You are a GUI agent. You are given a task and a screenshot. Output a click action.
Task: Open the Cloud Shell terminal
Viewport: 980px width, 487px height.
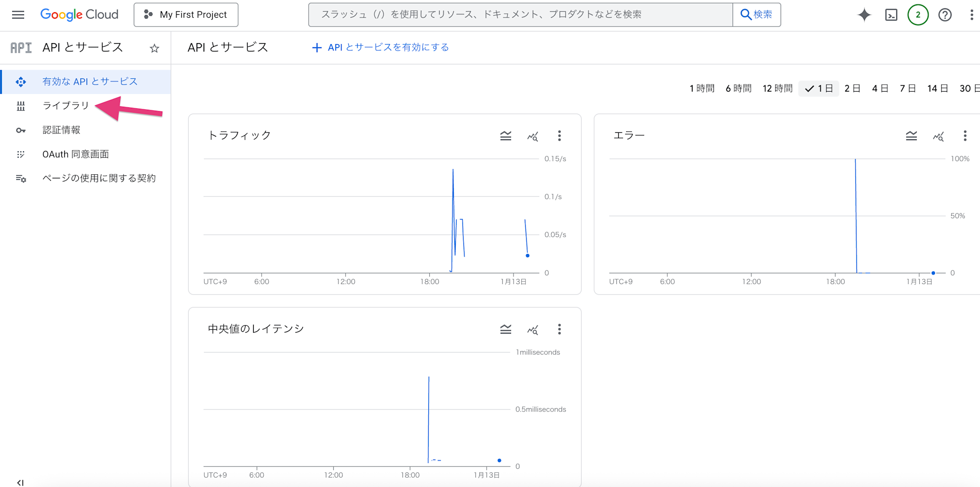891,15
